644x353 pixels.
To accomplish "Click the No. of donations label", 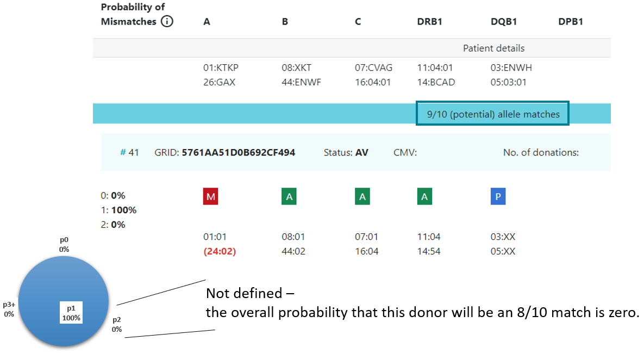I will coord(540,152).
